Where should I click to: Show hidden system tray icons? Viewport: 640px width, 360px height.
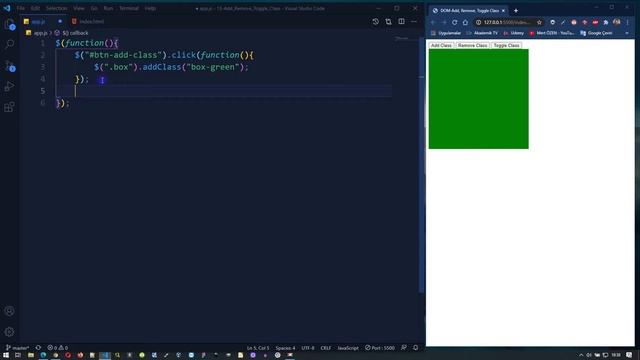581,356
